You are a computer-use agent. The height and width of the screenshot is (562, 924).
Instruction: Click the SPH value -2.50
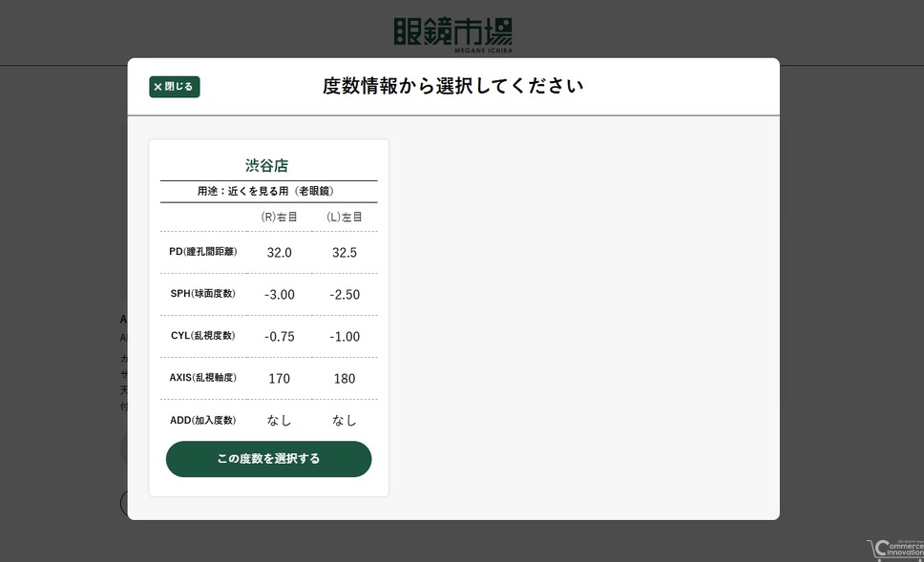click(345, 295)
